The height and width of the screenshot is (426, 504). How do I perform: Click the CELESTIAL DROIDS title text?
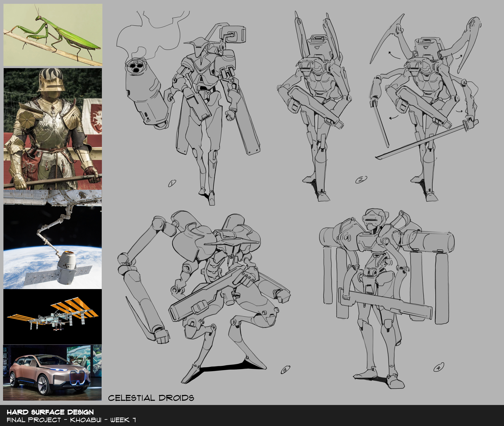151,398
